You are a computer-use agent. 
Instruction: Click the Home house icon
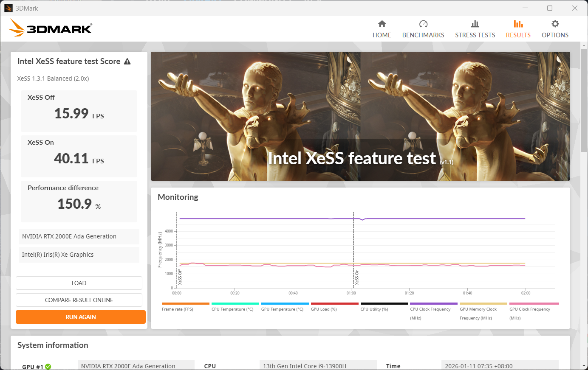[x=382, y=24]
